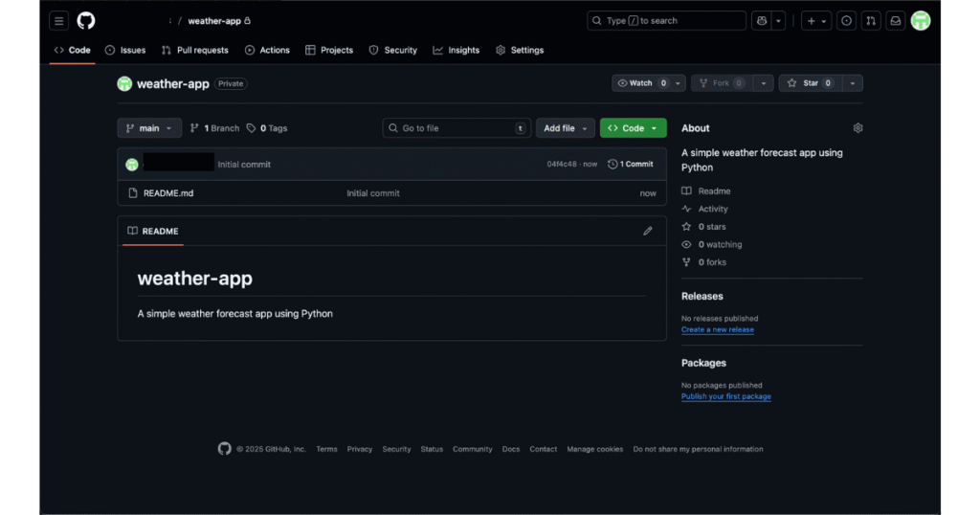Click Publish your first package link
980x515 pixels.
(725, 396)
